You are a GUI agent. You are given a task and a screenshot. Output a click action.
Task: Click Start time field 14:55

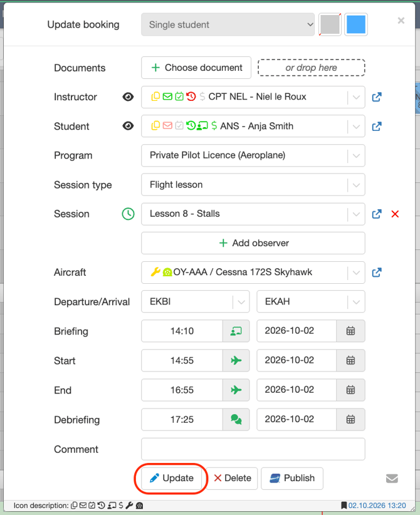(x=182, y=361)
